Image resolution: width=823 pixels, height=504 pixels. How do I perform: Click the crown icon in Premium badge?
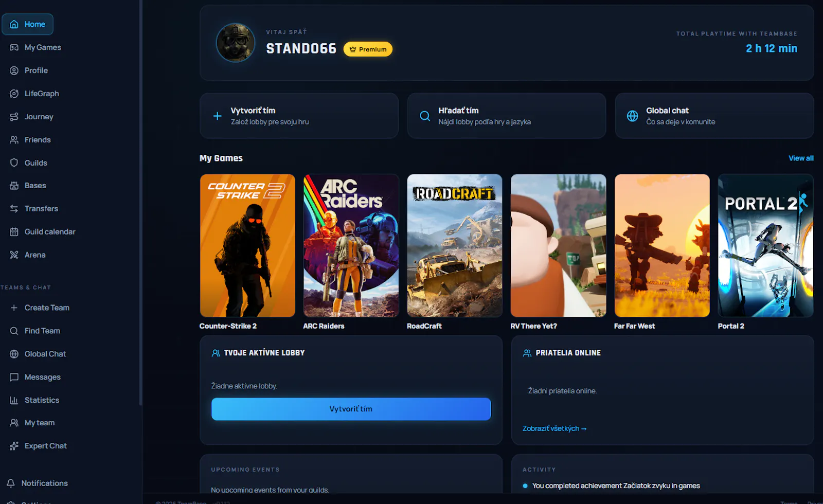click(x=353, y=49)
